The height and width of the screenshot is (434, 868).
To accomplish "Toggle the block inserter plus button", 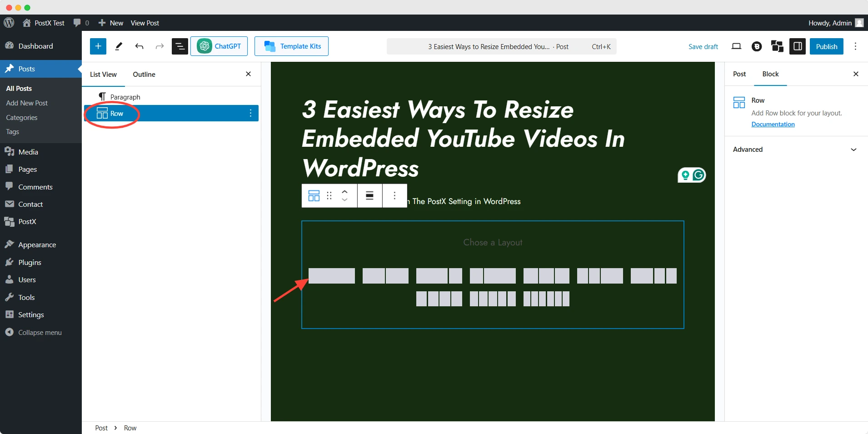I will [x=98, y=46].
